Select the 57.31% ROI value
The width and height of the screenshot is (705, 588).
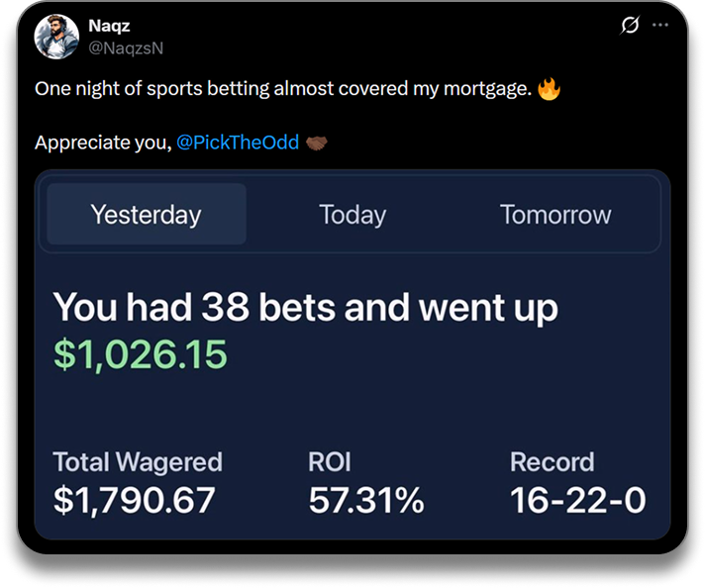[366, 500]
